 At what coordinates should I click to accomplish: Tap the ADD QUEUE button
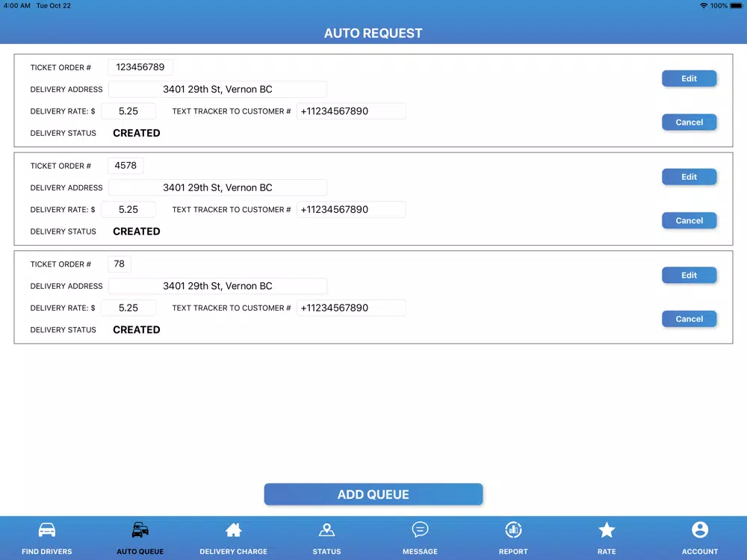(373, 494)
